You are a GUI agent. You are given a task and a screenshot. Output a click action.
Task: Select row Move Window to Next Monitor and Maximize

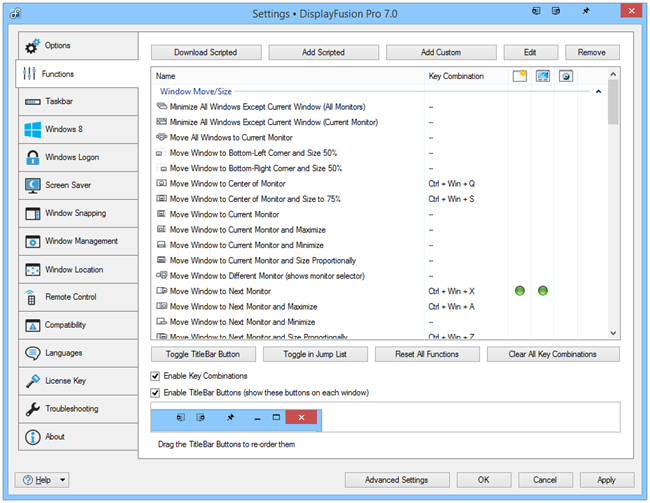click(379, 306)
